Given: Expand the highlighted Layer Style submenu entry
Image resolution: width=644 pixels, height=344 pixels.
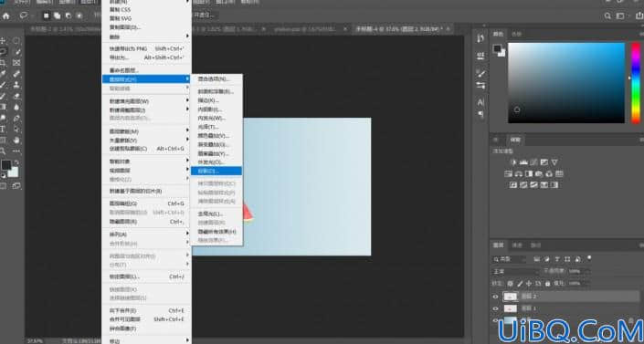Looking at the screenshot, I should point(147,78).
